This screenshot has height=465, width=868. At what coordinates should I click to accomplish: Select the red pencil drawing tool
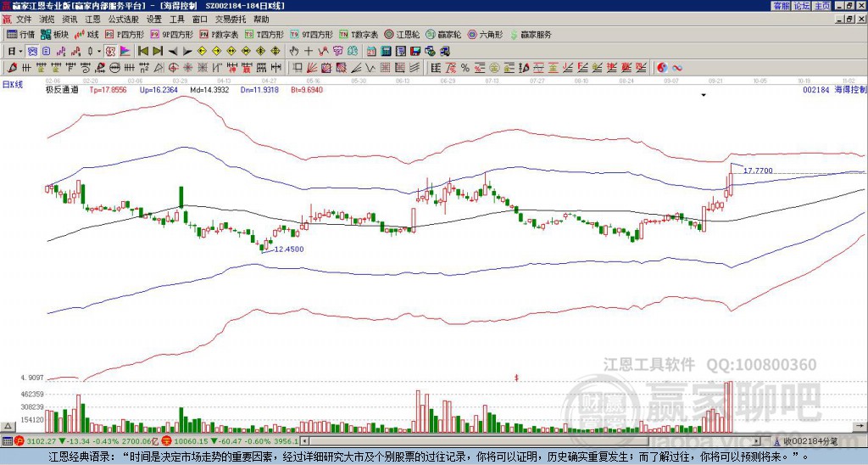coord(12,68)
